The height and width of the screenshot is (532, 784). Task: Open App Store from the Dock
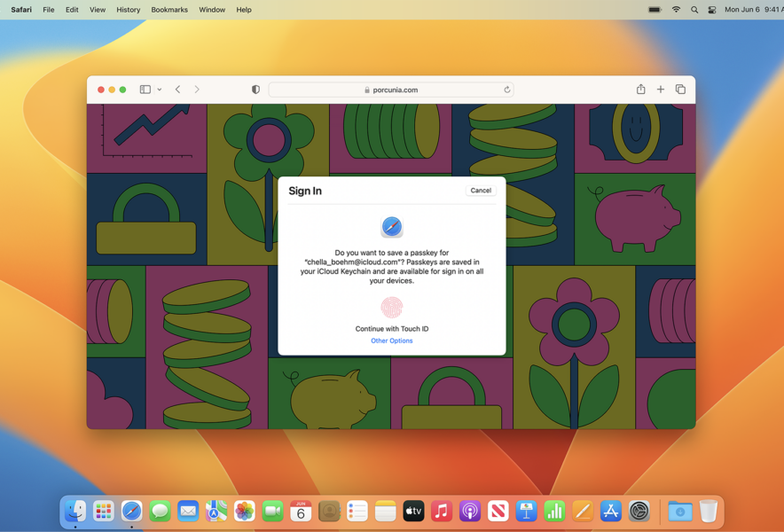click(x=611, y=511)
